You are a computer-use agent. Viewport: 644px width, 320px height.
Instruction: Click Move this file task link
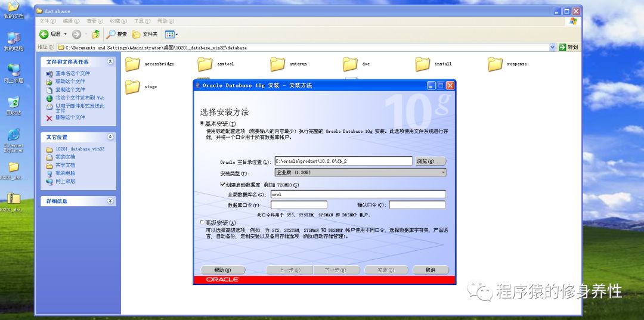click(x=66, y=82)
